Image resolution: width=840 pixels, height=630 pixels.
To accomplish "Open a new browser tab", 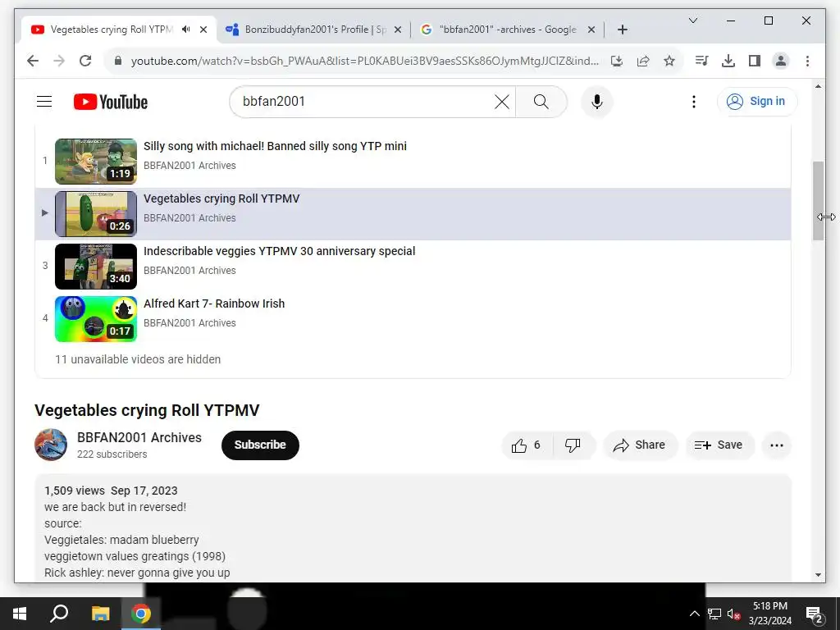I will 622,30.
